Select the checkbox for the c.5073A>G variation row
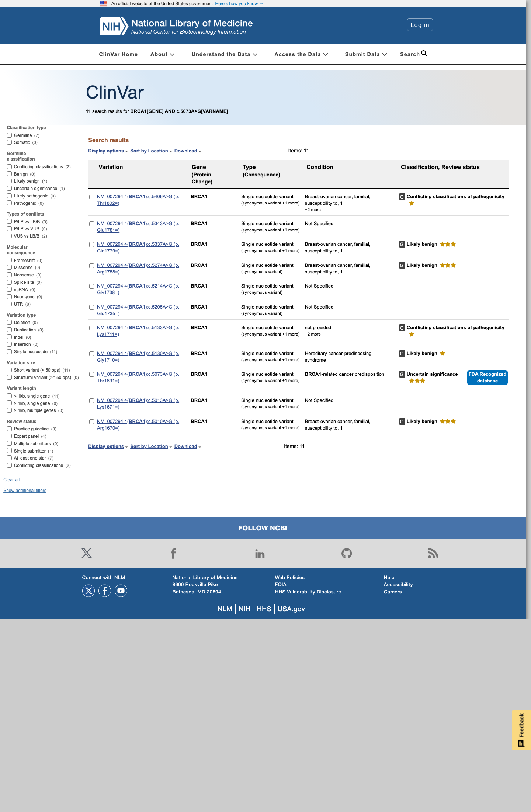This screenshot has height=812, width=531. point(92,375)
